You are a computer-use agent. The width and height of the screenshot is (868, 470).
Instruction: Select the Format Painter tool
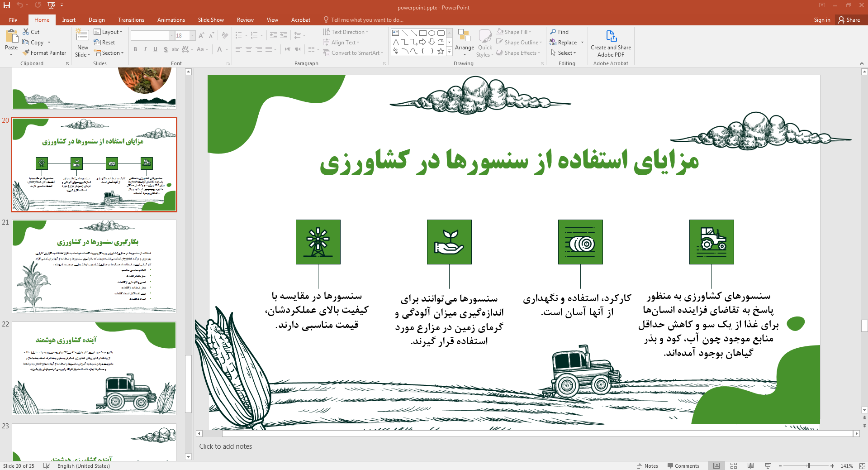point(44,53)
